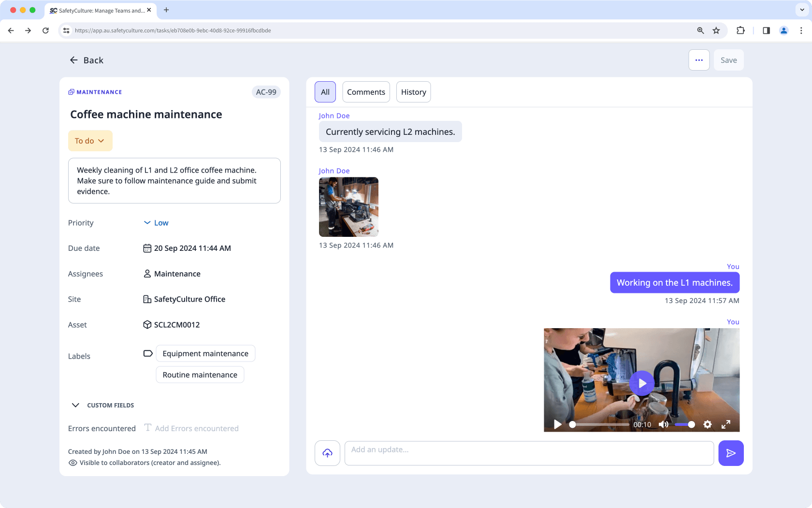Click the asset cube icon beside SCL2CM0012
Viewport: 812px width, 508px height.
147,324
